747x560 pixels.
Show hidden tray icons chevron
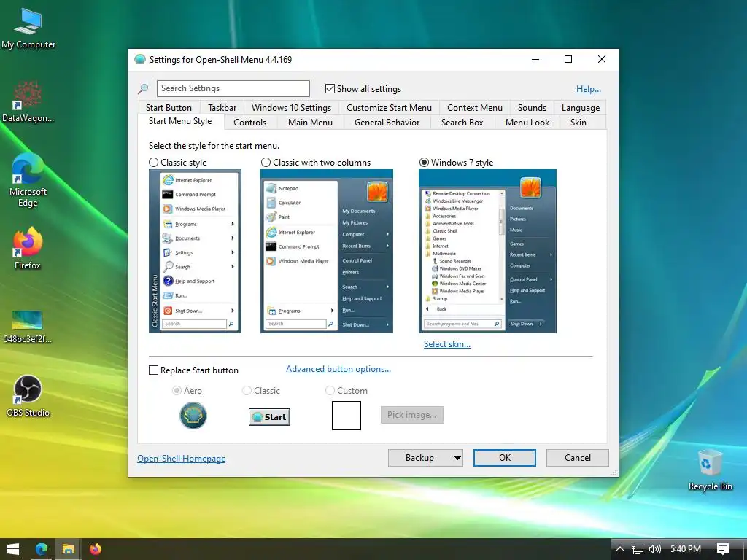[x=620, y=549]
